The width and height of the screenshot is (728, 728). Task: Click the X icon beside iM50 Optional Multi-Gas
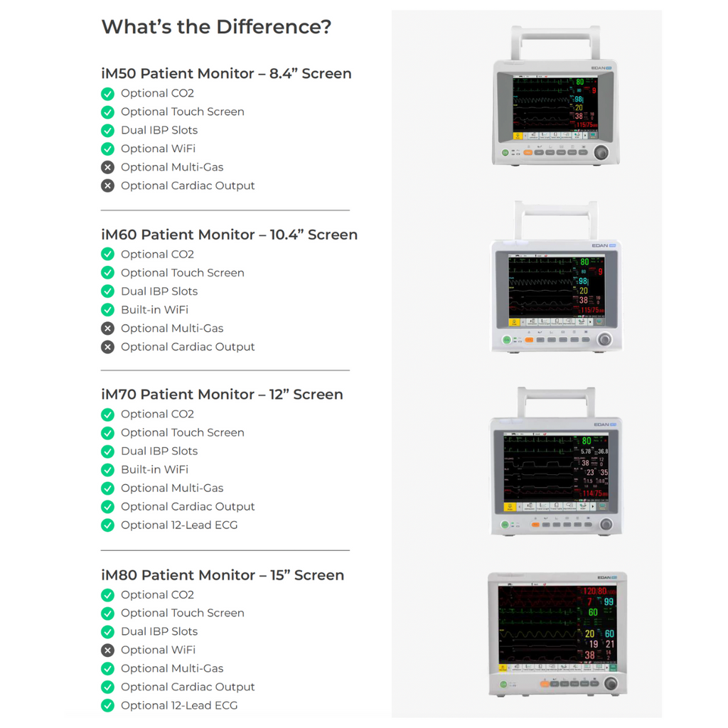pyautogui.click(x=108, y=167)
